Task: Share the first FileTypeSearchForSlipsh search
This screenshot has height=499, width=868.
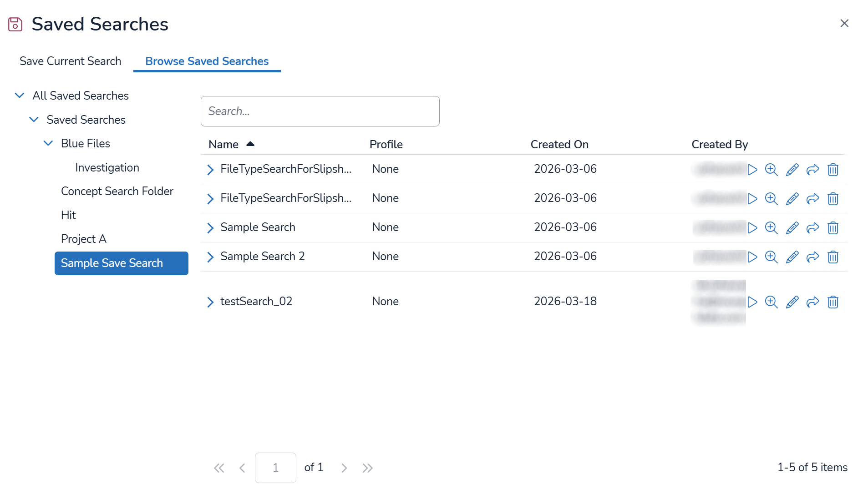Action: (x=812, y=170)
